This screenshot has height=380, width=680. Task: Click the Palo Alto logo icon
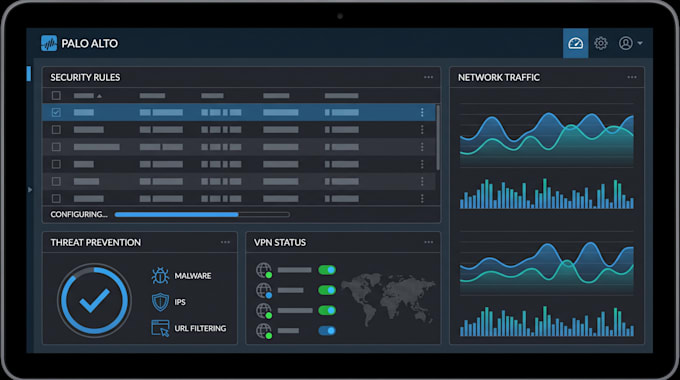pos(49,43)
